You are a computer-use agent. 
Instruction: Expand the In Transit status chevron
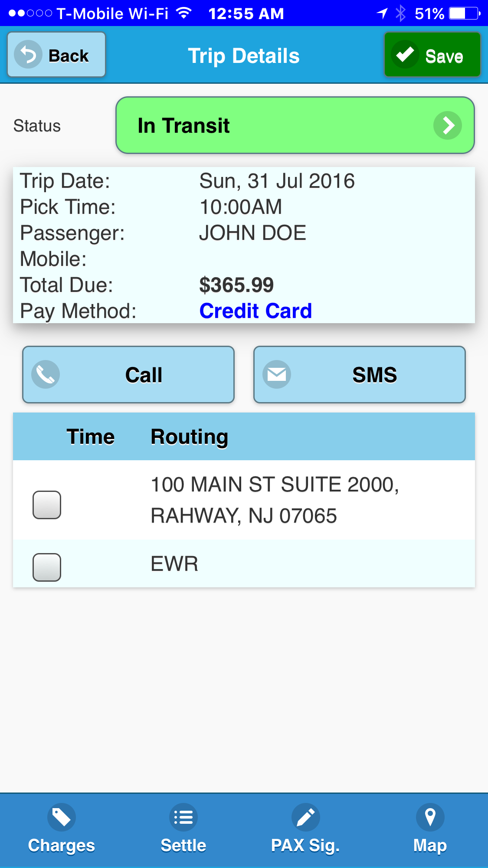click(448, 126)
